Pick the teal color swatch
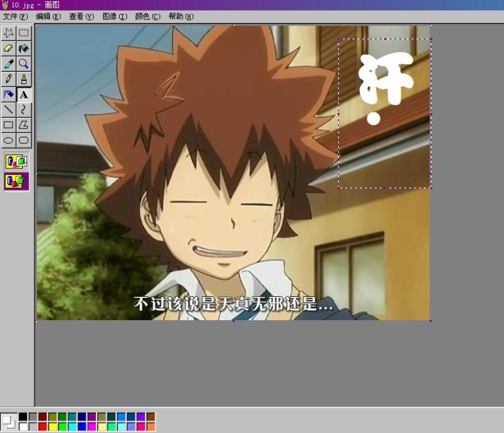The image size is (504, 433). (72, 417)
